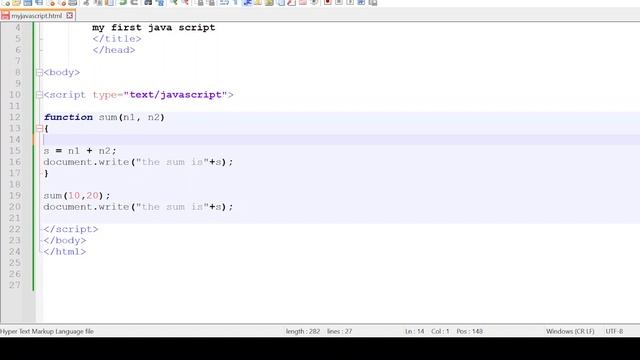The height and width of the screenshot is (360, 640).
Task: Click the Redo arrow toolbar icon
Action: click(x=134, y=3)
